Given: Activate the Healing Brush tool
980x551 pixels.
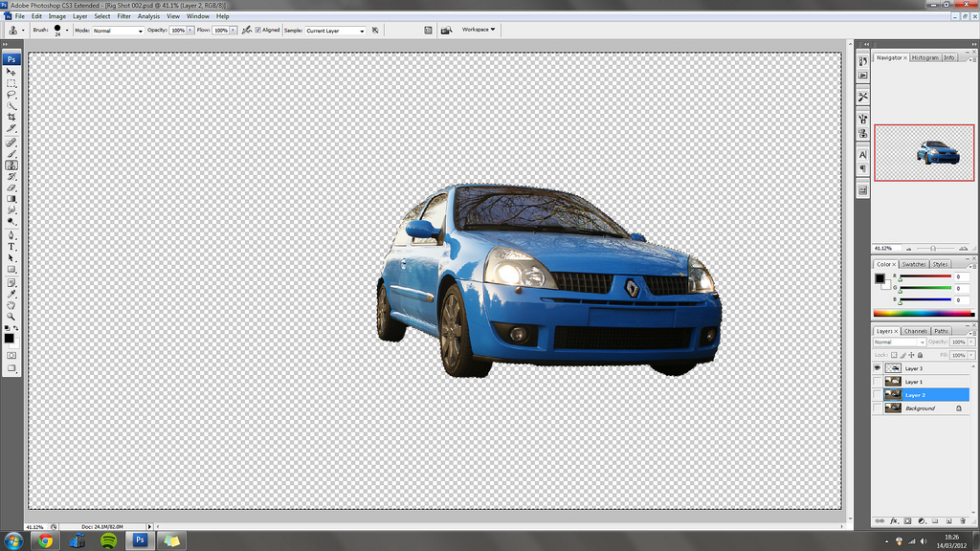Looking at the screenshot, I should tap(11, 142).
